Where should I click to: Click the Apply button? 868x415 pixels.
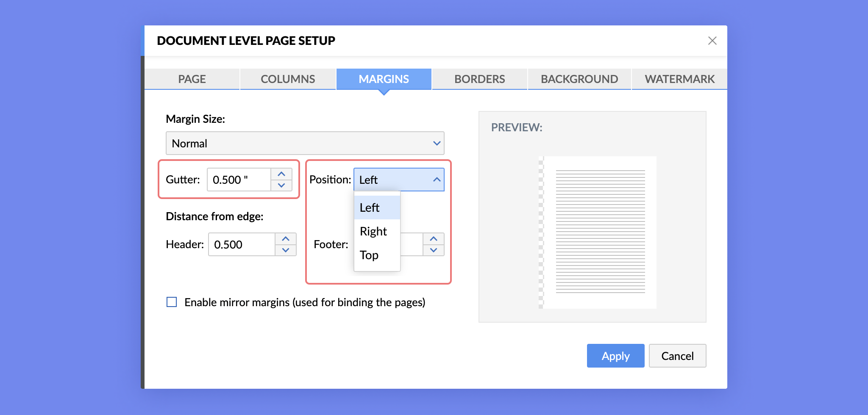pyautogui.click(x=615, y=356)
